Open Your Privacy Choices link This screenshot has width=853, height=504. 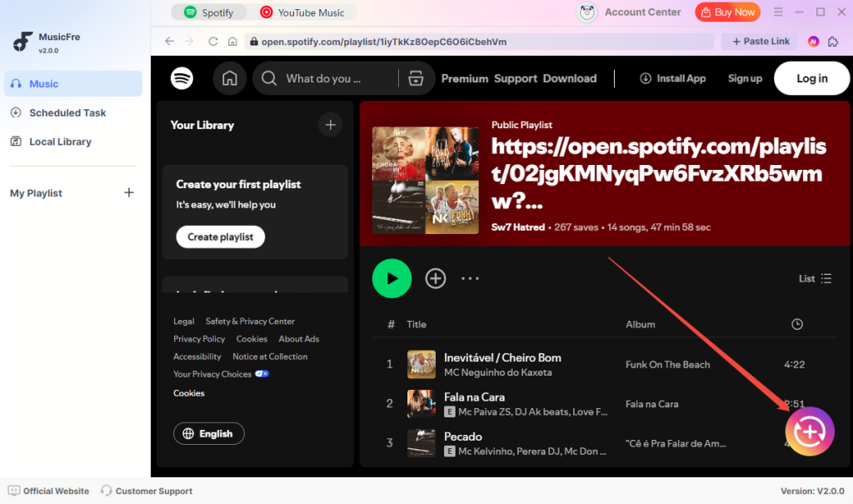coord(221,374)
